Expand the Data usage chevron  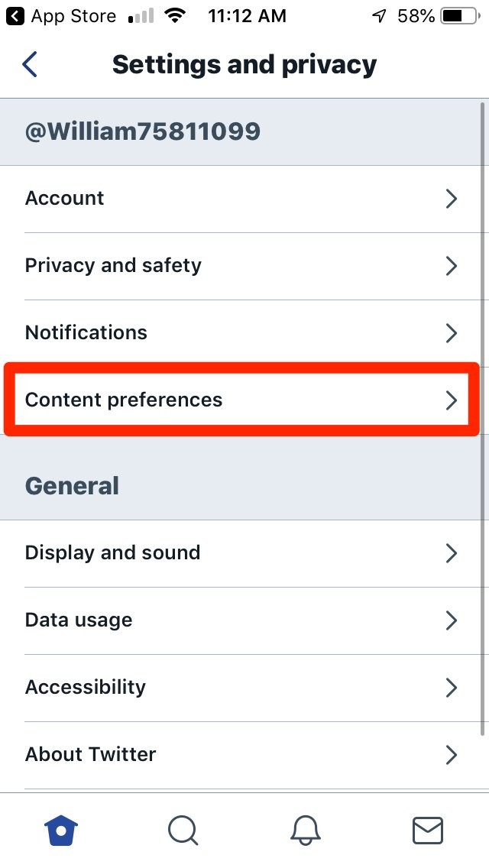click(x=452, y=620)
